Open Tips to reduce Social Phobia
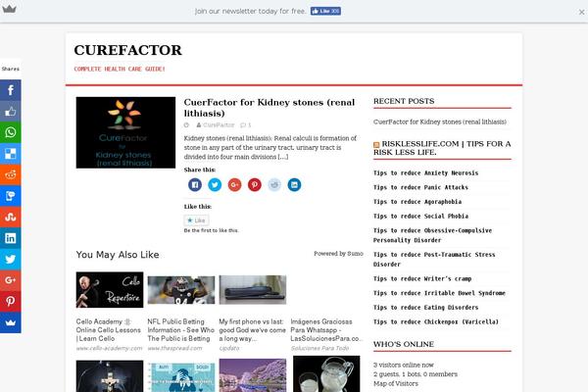The width and height of the screenshot is (588, 392). tap(420, 216)
